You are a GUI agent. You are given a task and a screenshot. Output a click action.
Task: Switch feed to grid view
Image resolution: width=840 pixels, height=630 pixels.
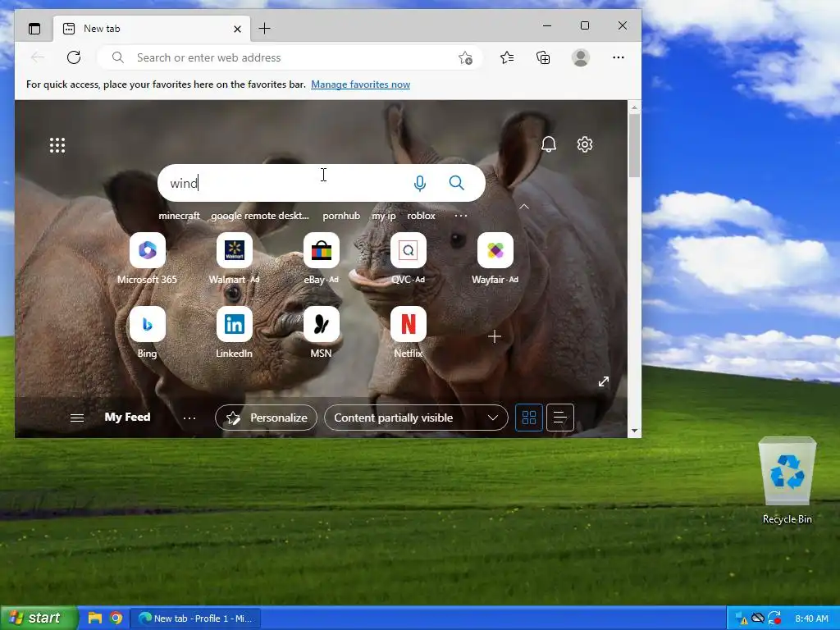coord(529,418)
